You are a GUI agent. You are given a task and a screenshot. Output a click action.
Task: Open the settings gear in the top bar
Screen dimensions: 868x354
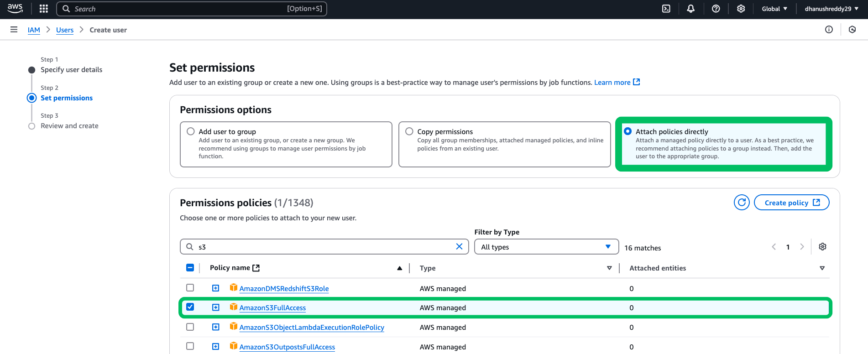tap(741, 9)
